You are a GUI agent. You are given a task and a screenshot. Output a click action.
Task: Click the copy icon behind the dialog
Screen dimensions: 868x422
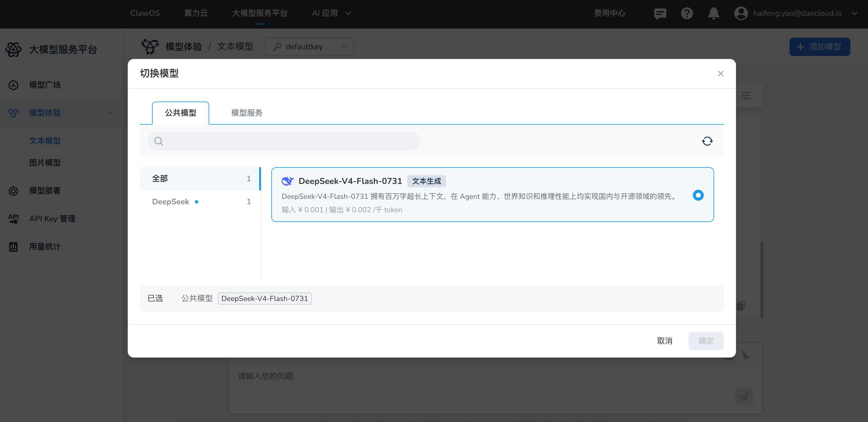tap(741, 306)
